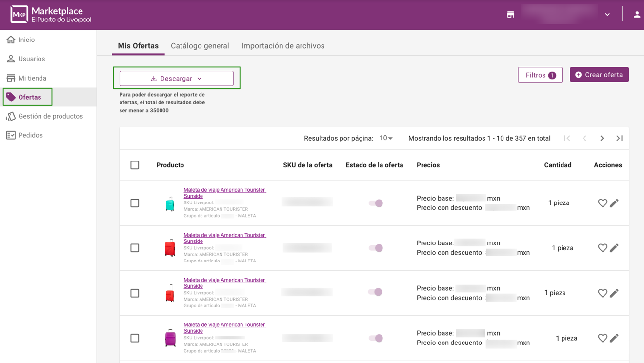Toggle the offer status of the teal suitcase
Screen dimensions: 644x363
[x=376, y=203]
